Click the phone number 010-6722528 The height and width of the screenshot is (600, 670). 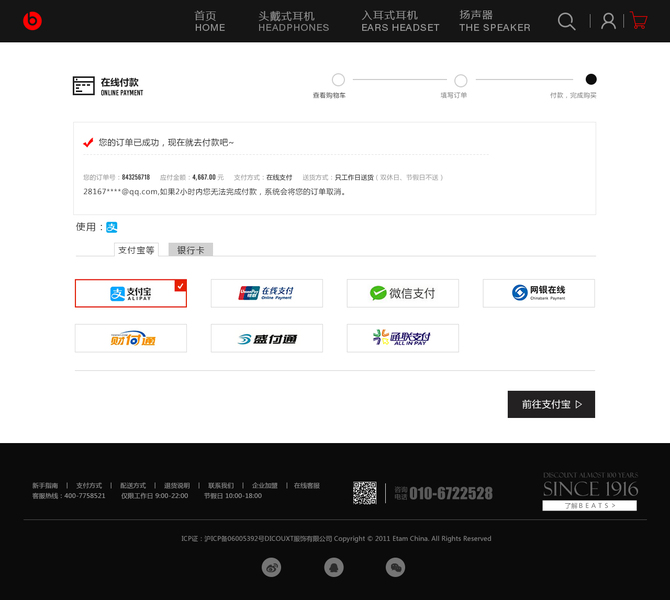[451, 493]
